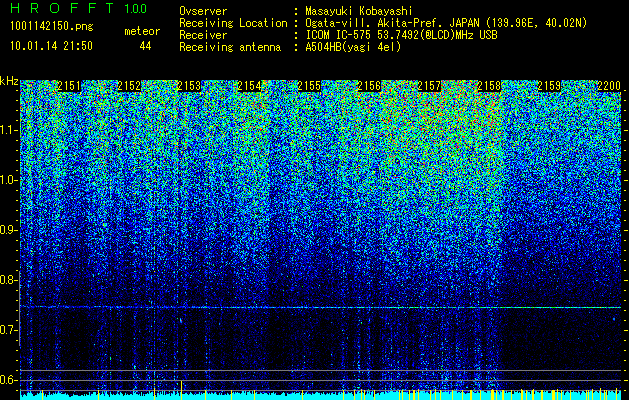Select the file name 1001142150.png
The image size is (629, 400).
(x=52, y=27)
